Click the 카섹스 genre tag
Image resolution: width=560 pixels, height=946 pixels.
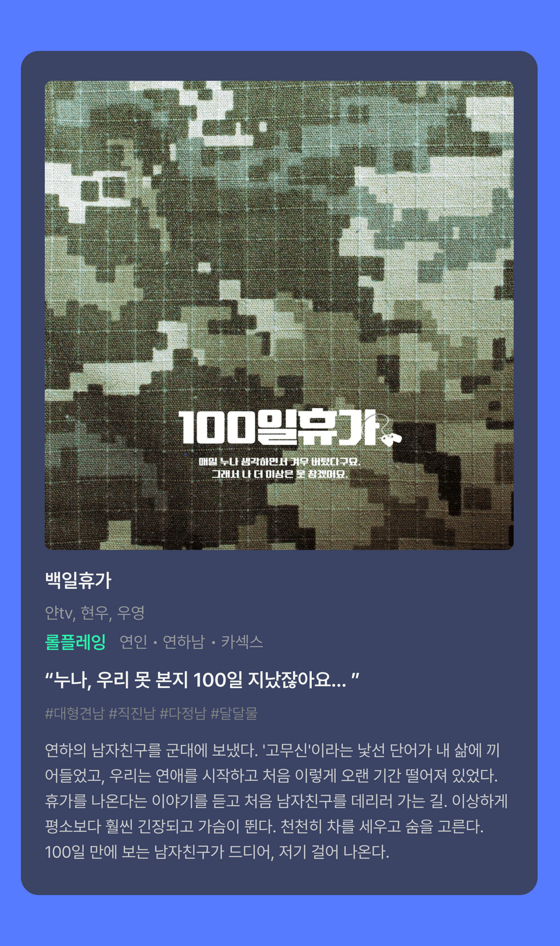point(242,642)
